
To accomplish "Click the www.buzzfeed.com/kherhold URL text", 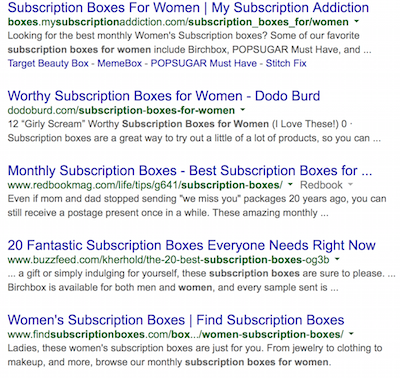I will tap(168, 259).
